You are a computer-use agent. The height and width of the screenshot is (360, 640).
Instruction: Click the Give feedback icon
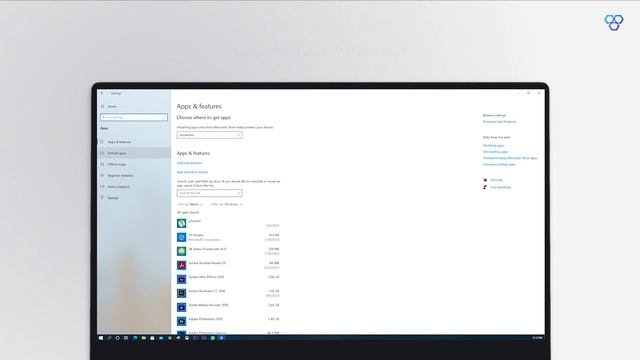tap(485, 187)
